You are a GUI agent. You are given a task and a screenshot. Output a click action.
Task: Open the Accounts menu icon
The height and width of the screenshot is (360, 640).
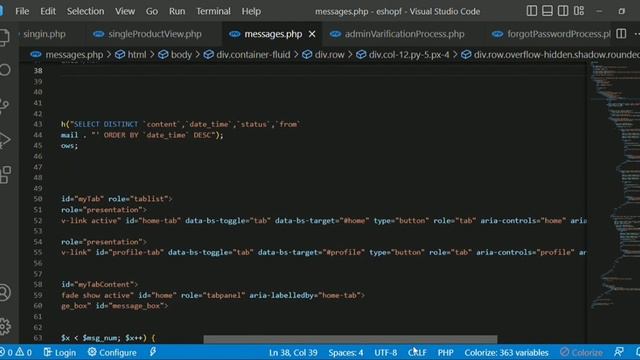(5, 292)
